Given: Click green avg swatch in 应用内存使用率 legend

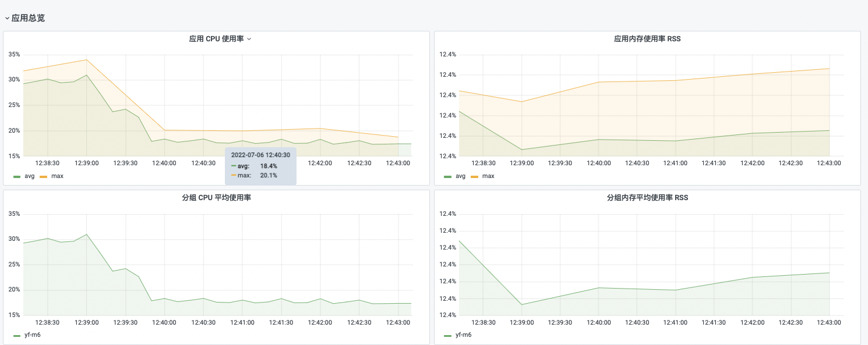Looking at the screenshot, I should (x=447, y=176).
